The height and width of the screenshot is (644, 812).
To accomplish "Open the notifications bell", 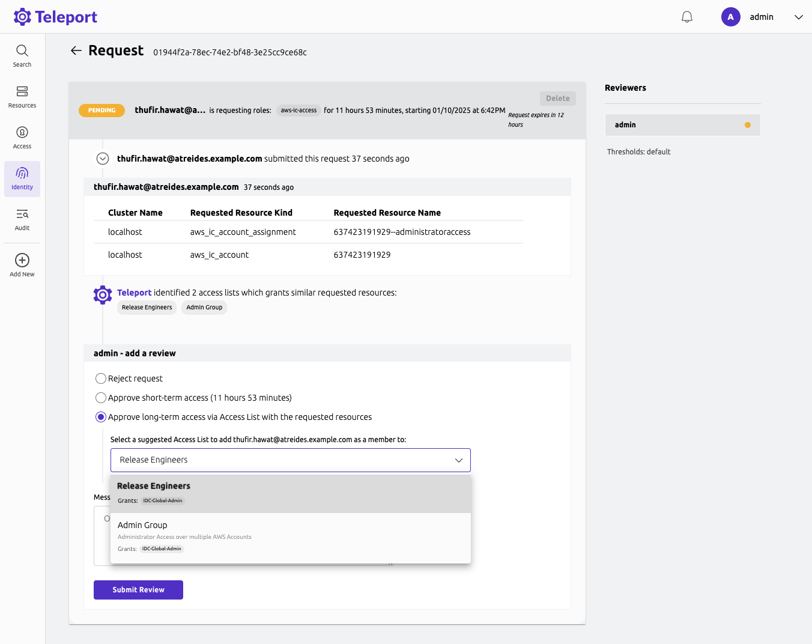I will (686, 16).
